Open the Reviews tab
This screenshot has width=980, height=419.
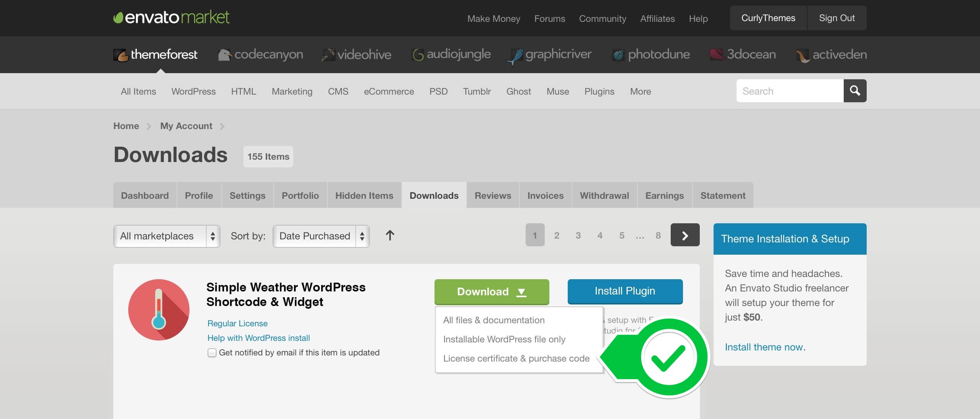click(x=493, y=195)
